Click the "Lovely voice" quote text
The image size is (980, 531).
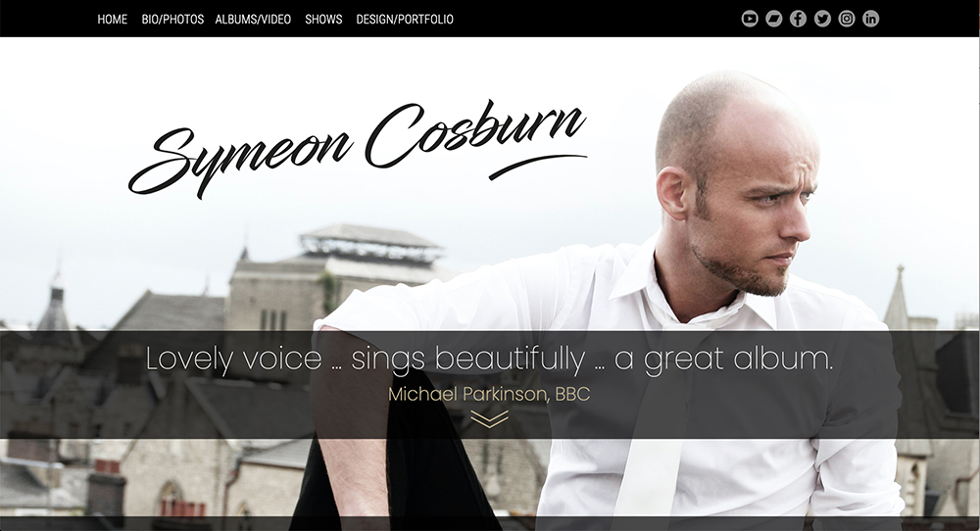(x=489, y=359)
